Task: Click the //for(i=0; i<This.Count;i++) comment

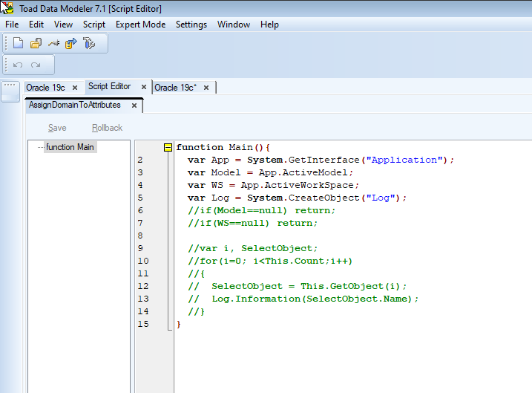Action: pos(270,261)
